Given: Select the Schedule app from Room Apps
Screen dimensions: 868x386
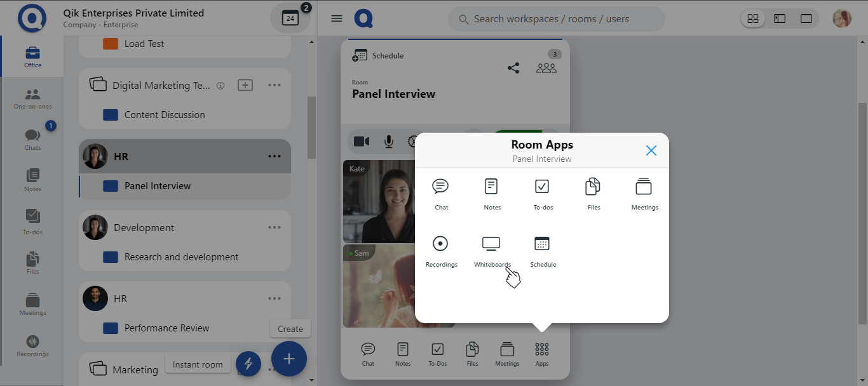Looking at the screenshot, I should 543,249.
